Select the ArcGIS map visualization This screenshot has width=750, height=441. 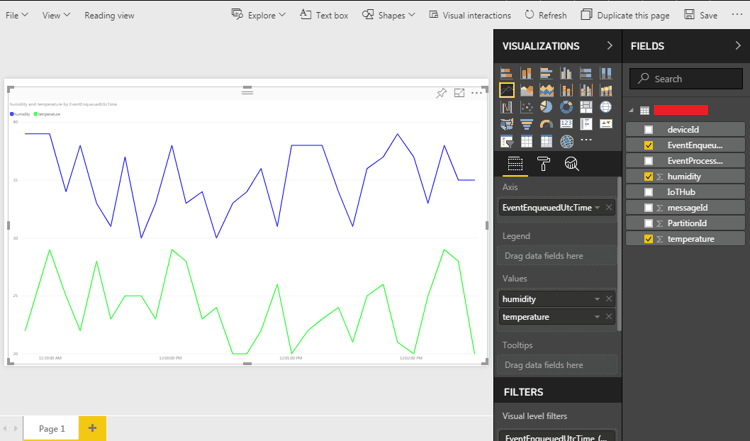pyautogui.click(x=566, y=142)
